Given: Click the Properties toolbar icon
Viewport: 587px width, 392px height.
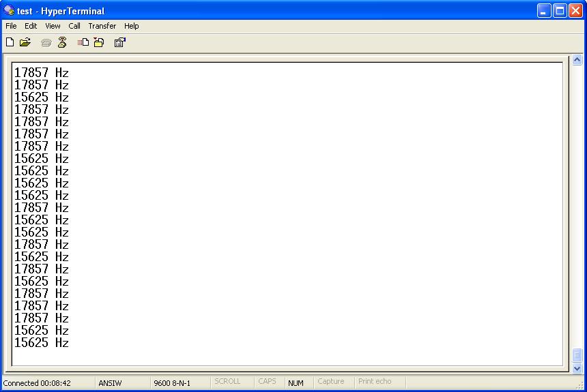Looking at the screenshot, I should click(x=120, y=42).
